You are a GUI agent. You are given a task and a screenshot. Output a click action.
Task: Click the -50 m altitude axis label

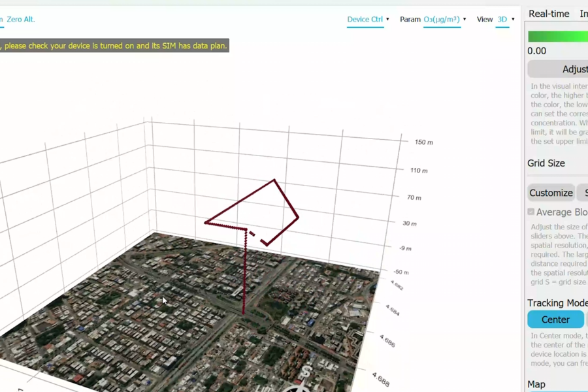(400, 272)
